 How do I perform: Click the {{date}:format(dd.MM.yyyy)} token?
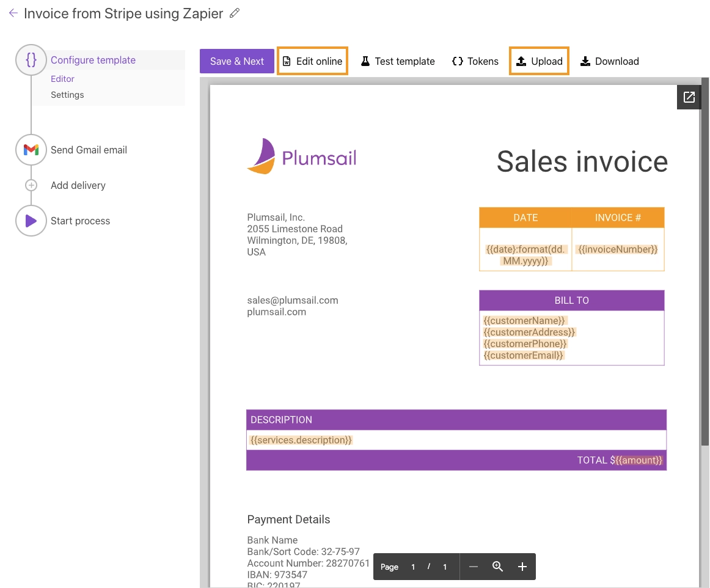pos(525,255)
